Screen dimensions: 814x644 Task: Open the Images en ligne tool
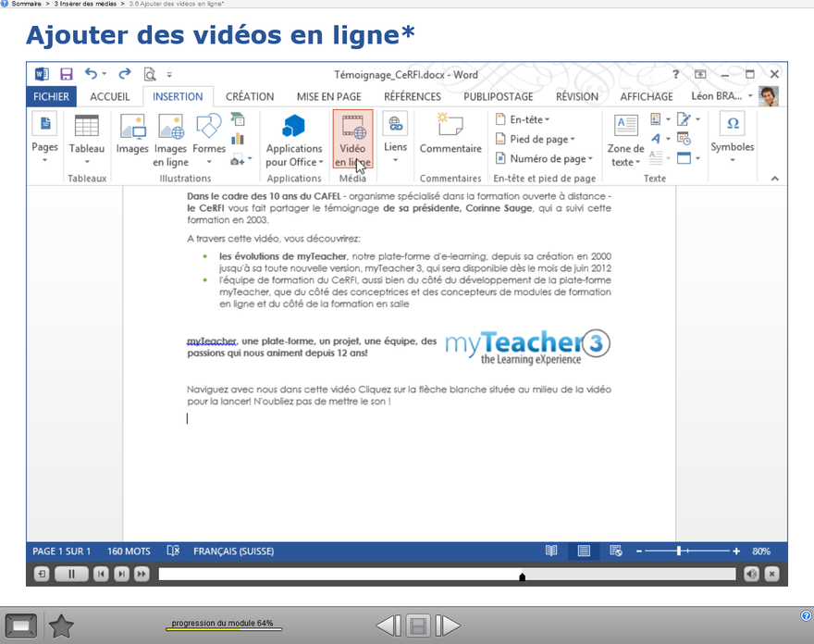(x=170, y=139)
